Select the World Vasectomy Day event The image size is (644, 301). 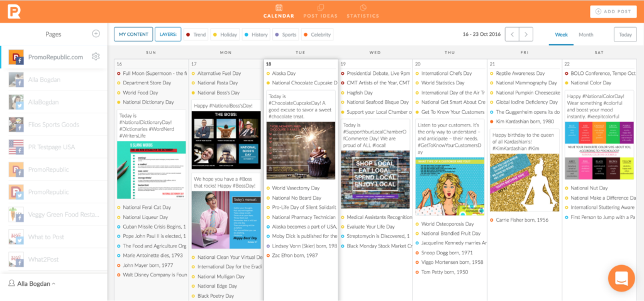click(x=292, y=188)
